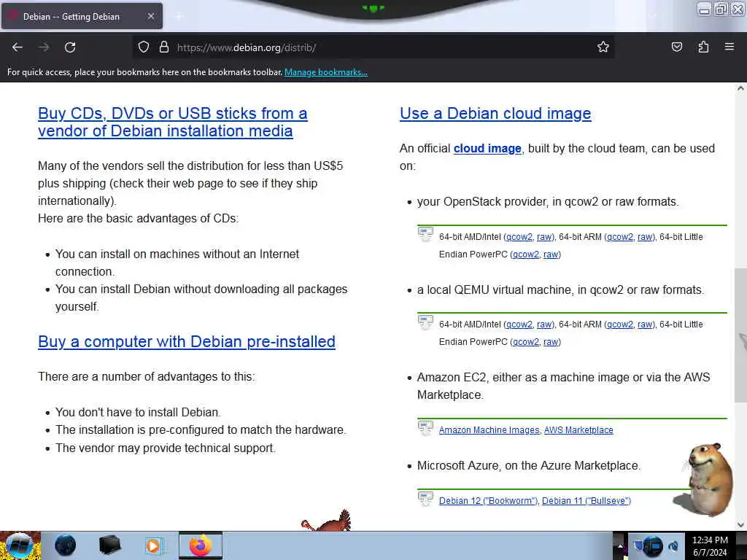Open the Manage bookmarks link
The height and width of the screenshot is (560, 747).
[x=326, y=72]
